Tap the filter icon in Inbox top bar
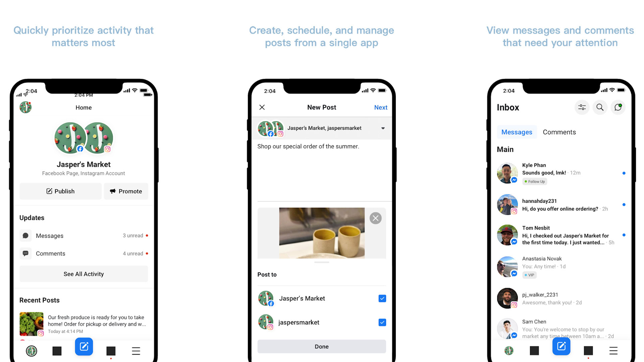 582,107
